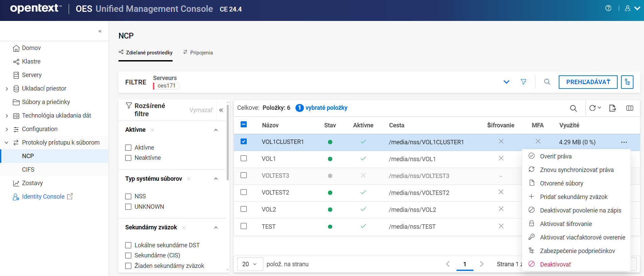Click the filter funnel icon in filter bar

[524, 82]
